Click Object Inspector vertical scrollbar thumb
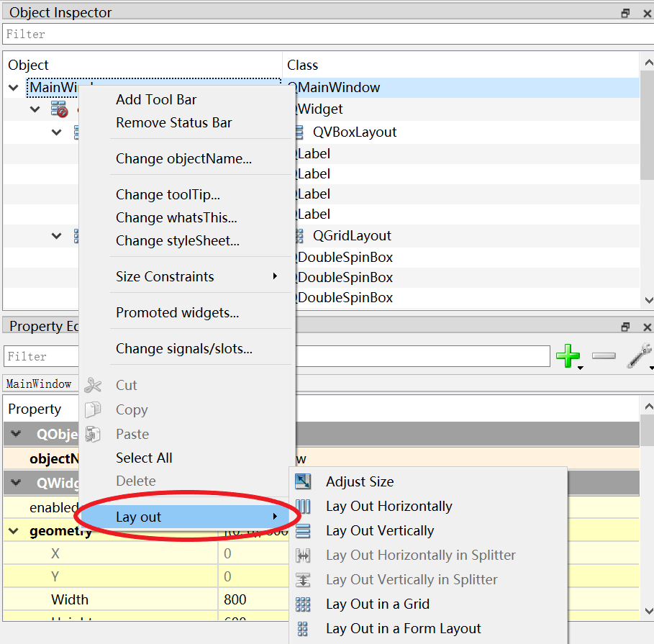 [647, 125]
